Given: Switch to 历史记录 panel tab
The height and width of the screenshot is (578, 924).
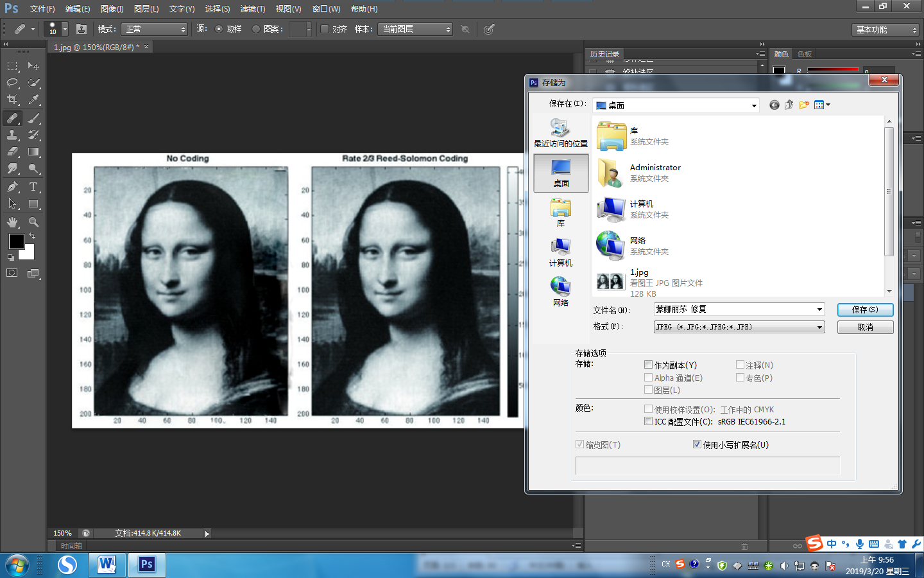Looking at the screenshot, I should tap(605, 54).
